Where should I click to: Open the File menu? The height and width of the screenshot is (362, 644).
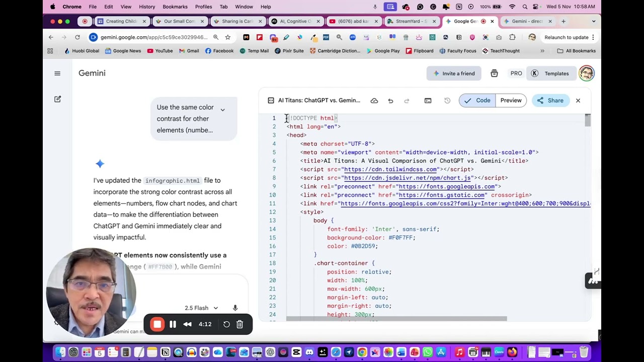(93, 7)
